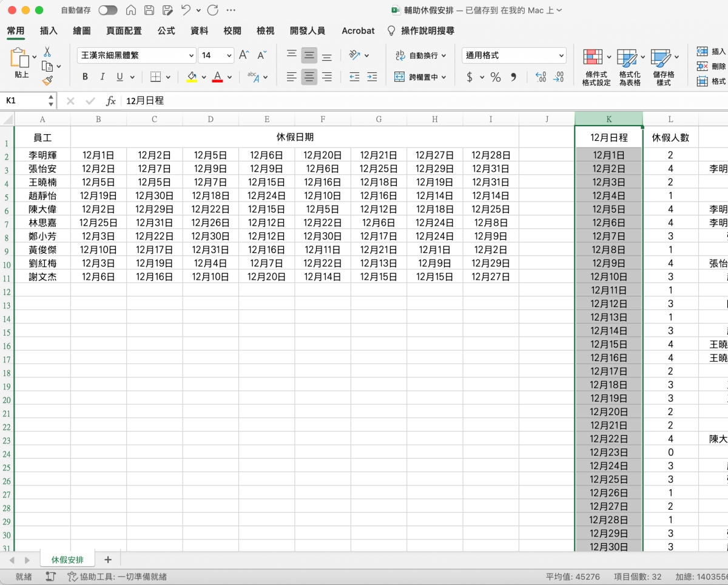
Task: Switch to the 插入 ribbon tab
Action: [x=49, y=31]
